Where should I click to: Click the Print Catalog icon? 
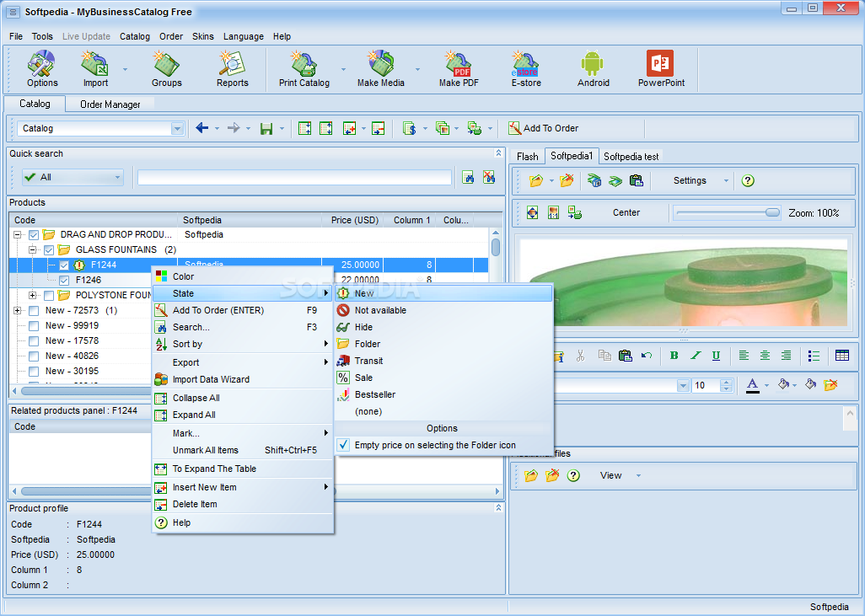(304, 69)
